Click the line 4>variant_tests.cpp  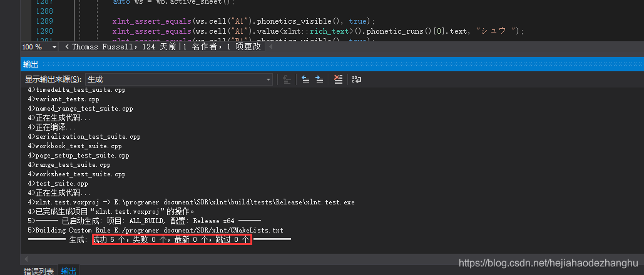pyautogui.click(x=63, y=99)
